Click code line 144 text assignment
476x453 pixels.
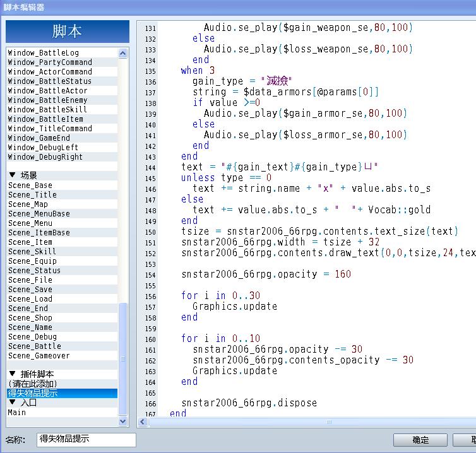pos(280,167)
